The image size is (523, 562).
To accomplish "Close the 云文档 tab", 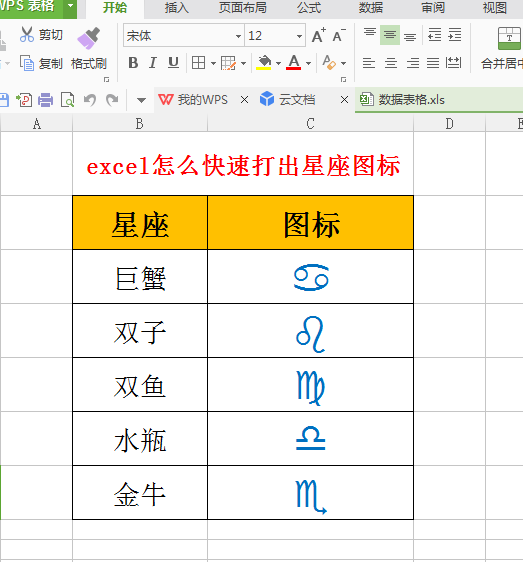I will (x=344, y=100).
